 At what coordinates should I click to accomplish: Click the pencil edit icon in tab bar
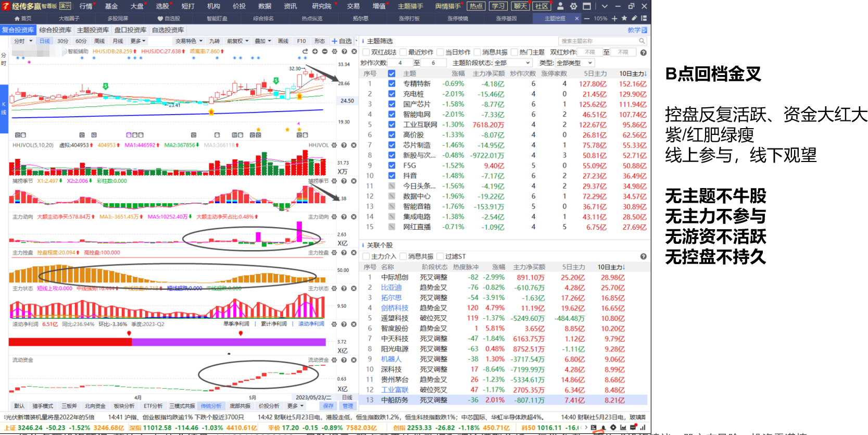click(634, 18)
